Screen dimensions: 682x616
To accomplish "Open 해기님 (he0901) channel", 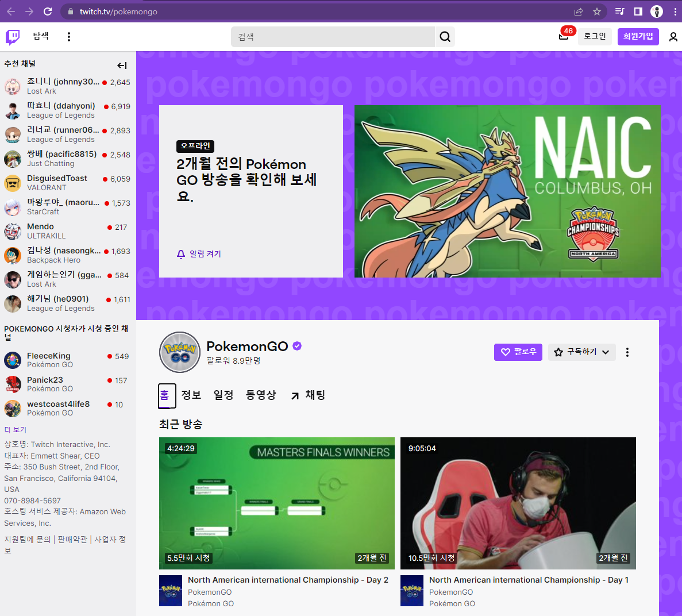I will [x=67, y=303].
